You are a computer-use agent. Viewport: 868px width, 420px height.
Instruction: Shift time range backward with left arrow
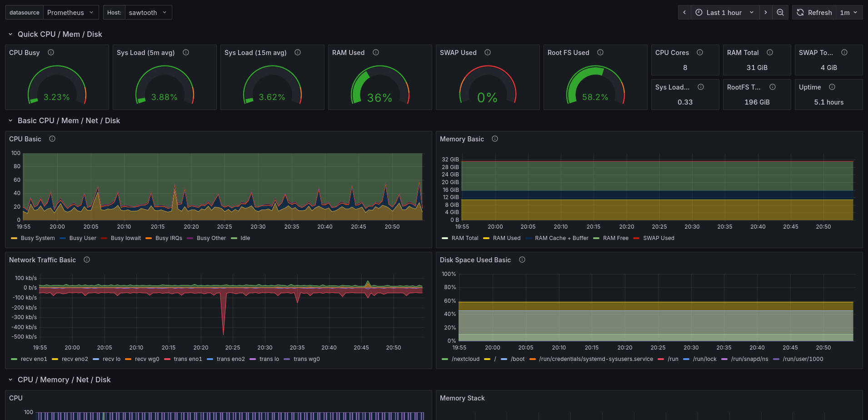[x=684, y=13]
